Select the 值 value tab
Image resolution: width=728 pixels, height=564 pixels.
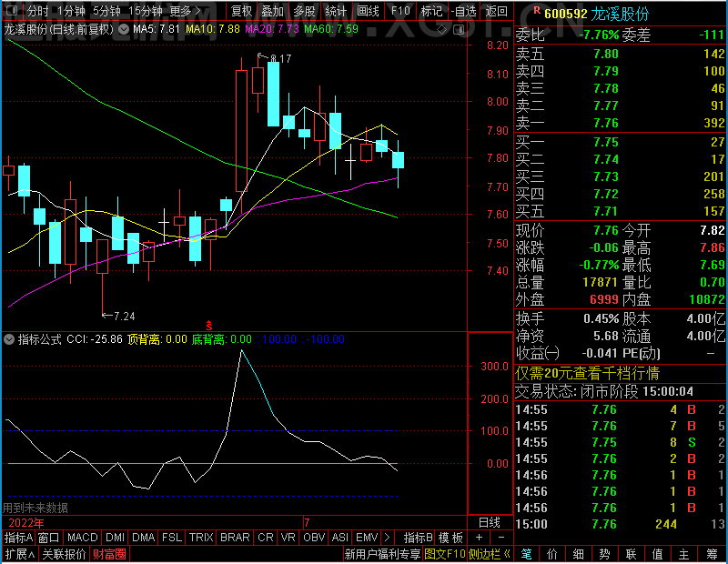(657, 554)
